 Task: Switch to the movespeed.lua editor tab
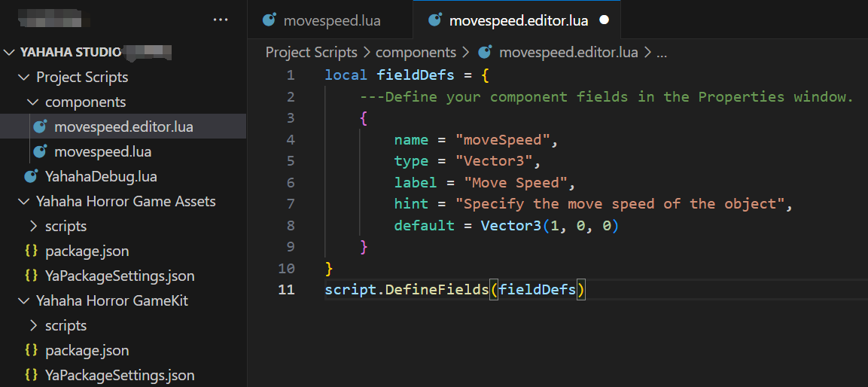331,20
